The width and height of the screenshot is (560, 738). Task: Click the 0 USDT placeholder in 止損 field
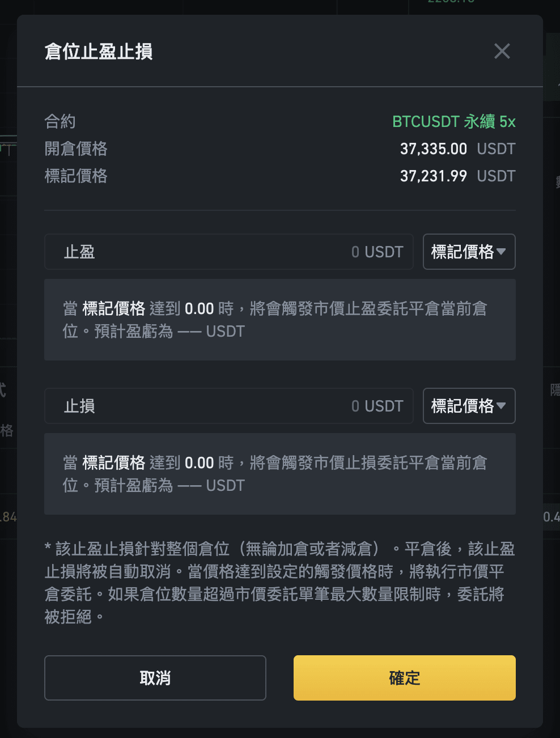377,406
